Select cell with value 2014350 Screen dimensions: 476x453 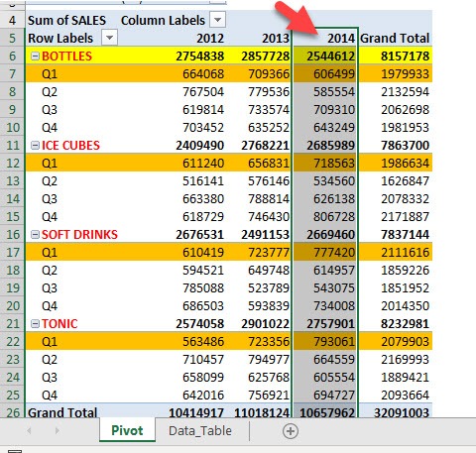point(405,306)
